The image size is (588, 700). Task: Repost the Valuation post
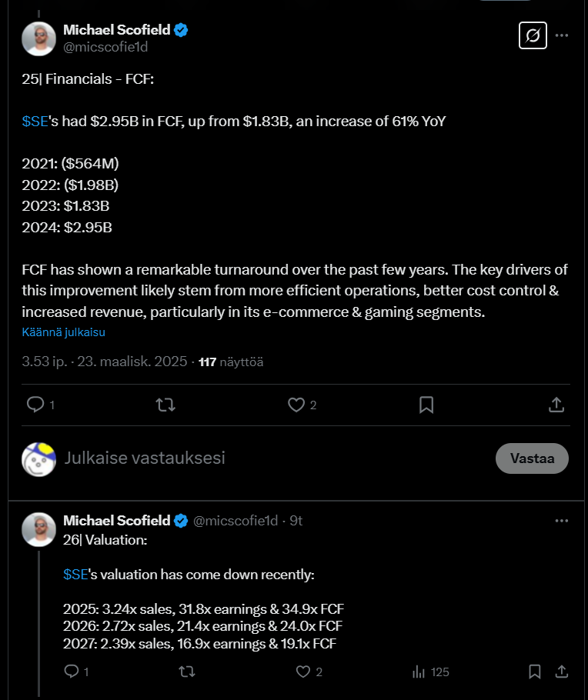click(186, 672)
